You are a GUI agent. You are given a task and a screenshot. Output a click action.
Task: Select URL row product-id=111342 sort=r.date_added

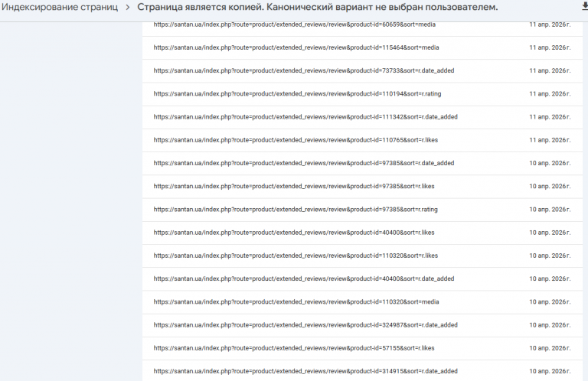click(x=362, y=117)
